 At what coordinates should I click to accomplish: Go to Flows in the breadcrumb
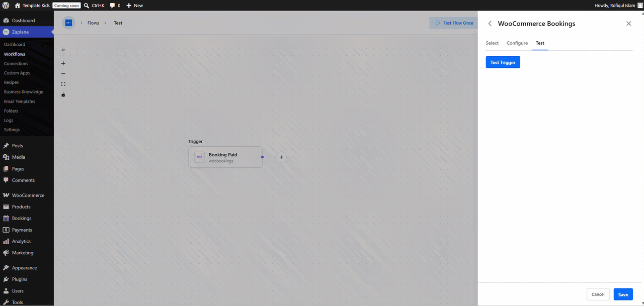coord(93,23)
